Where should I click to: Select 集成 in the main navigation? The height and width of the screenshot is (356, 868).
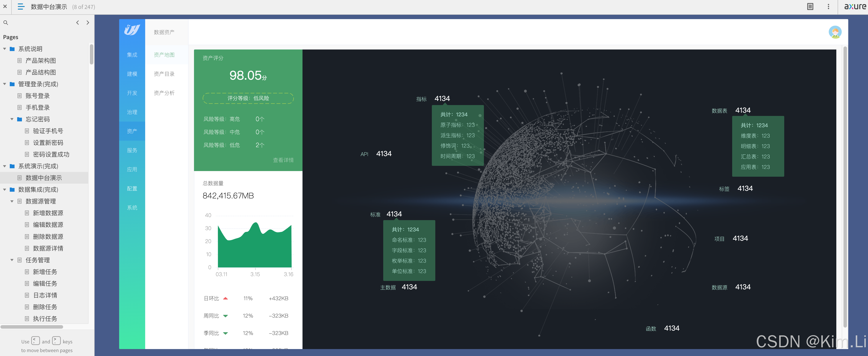[x=132, y=55]
